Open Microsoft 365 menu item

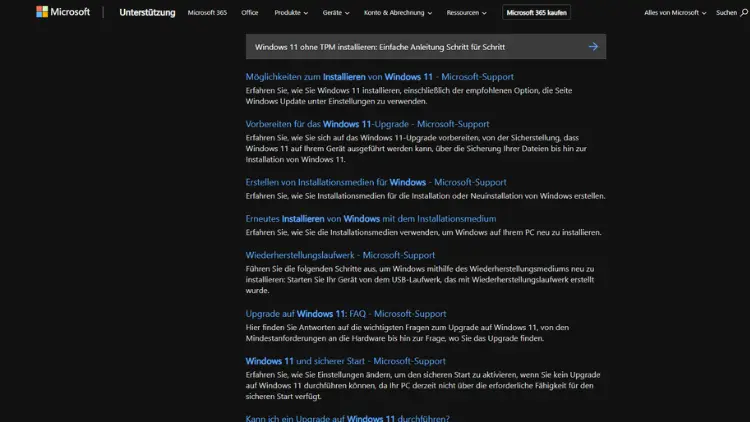coord(207,13)
